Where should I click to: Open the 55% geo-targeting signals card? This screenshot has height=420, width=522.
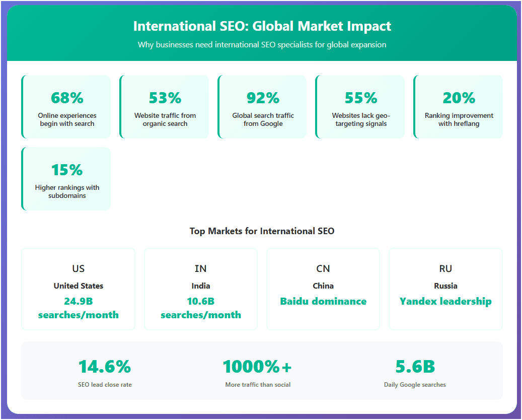click(360, 107)
